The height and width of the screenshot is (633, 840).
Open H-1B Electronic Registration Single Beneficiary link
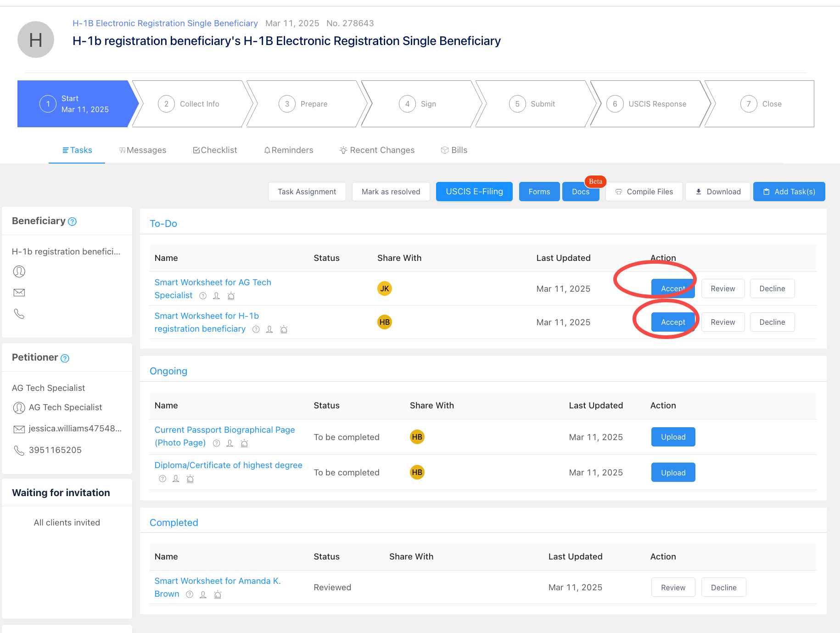pos(165,23)
